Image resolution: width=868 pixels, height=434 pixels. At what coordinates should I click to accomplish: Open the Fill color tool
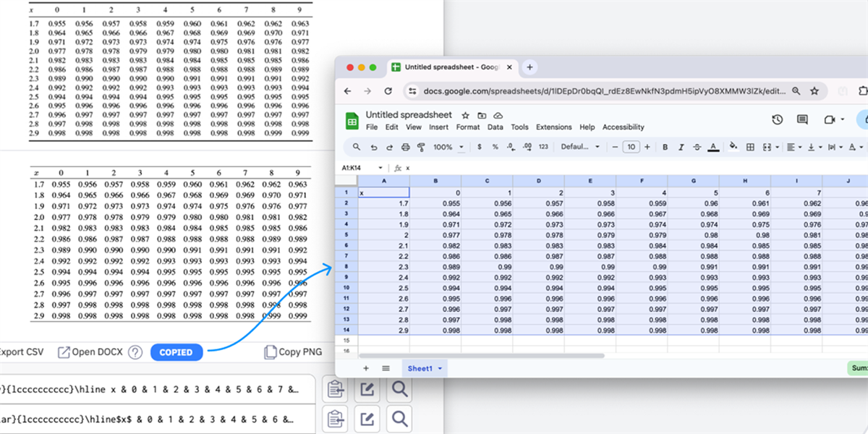coord(733,147)
